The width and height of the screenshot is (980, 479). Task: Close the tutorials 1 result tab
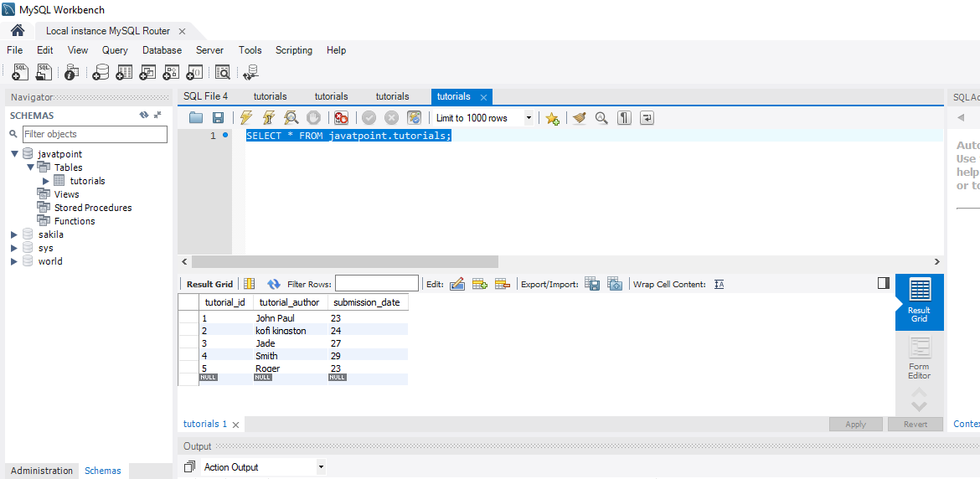coord(235,425)
